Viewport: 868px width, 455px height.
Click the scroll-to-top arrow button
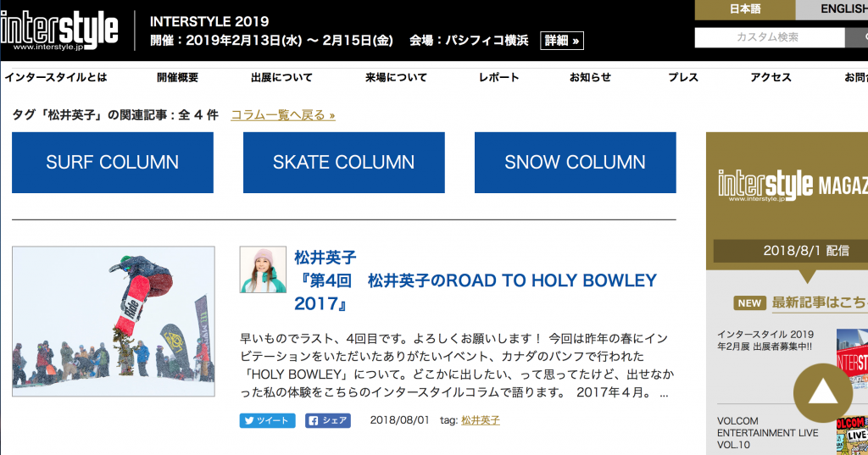(822, 392)
